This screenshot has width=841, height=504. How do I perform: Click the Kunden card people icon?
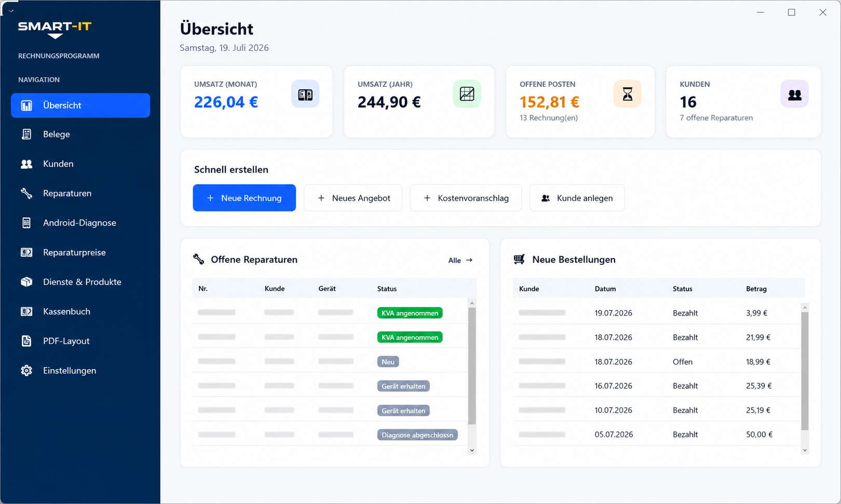tap(794, 94)
